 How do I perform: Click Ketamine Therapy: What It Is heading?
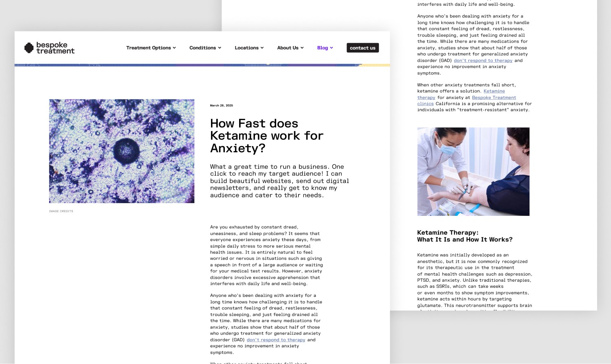[x=465, y=236]
